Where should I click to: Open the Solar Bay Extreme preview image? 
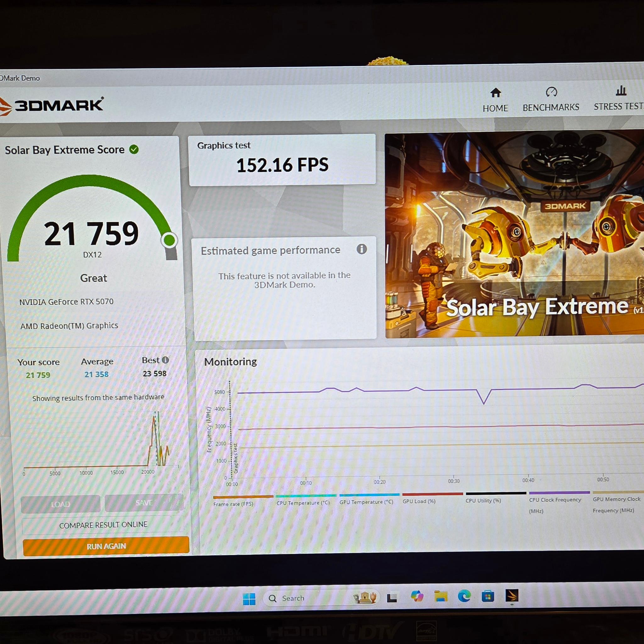514,234
